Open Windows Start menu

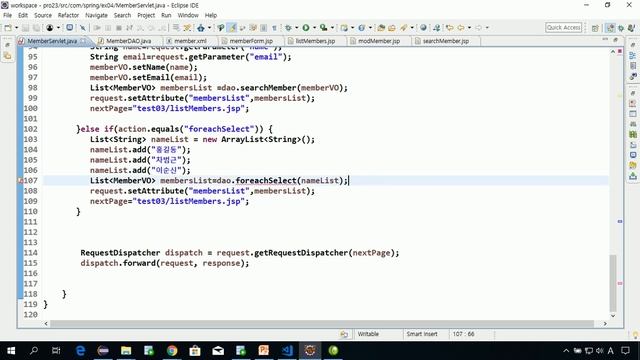(11, 351)
